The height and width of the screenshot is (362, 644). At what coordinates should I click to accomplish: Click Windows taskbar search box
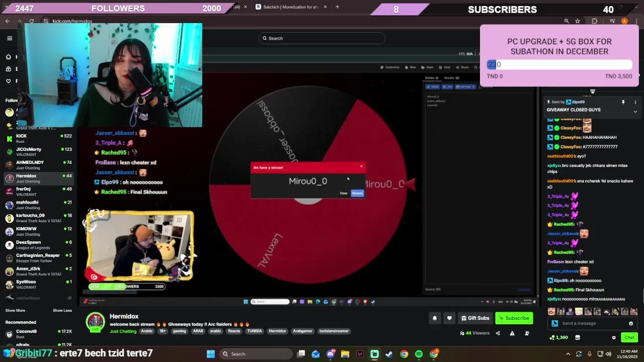click(256, 354)
